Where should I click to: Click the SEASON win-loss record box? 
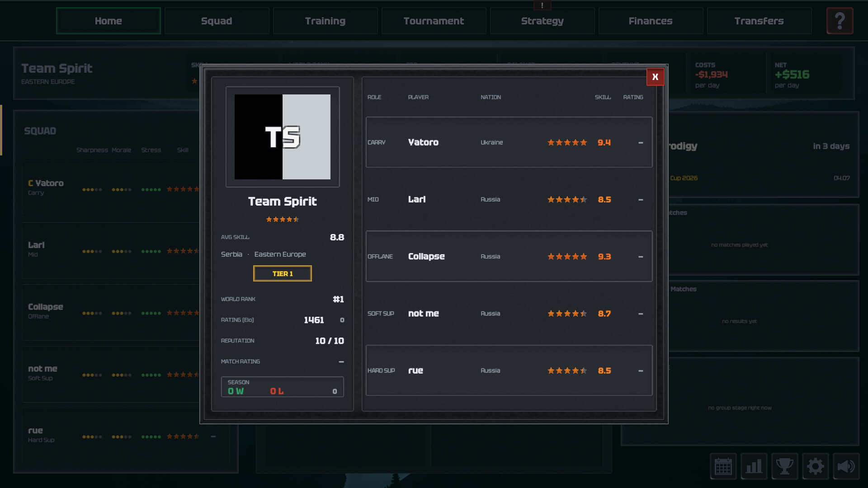point(283,387)
